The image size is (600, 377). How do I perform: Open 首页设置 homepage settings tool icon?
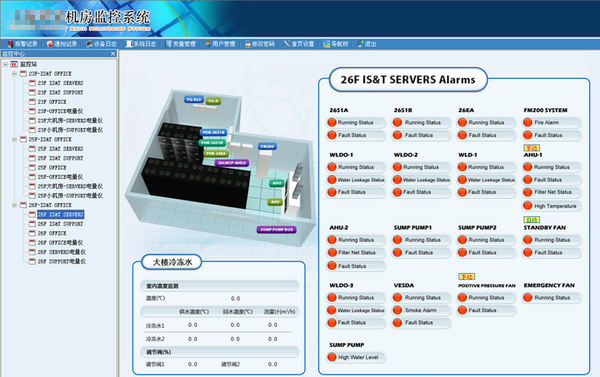point(287,44)
